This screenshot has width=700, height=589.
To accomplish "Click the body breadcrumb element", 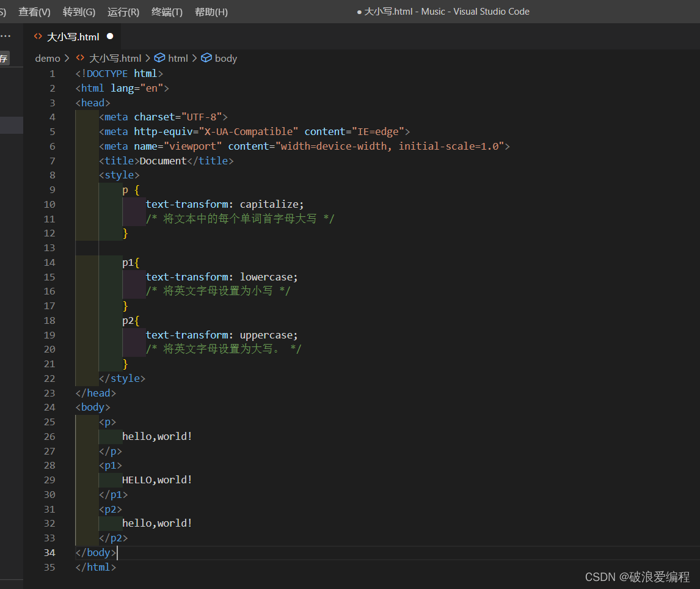I will point(226,59).
